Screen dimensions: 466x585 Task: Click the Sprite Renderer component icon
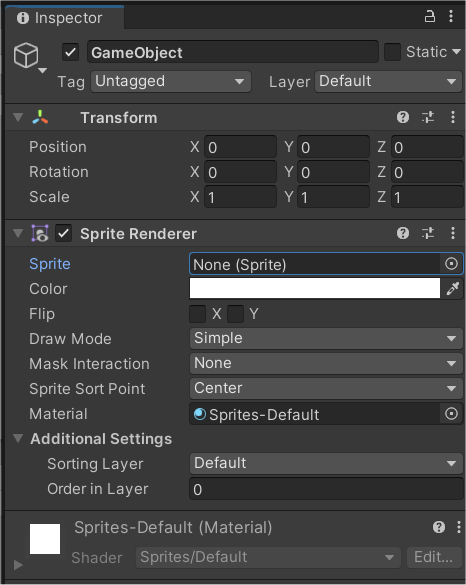click(x=40, y=234)
